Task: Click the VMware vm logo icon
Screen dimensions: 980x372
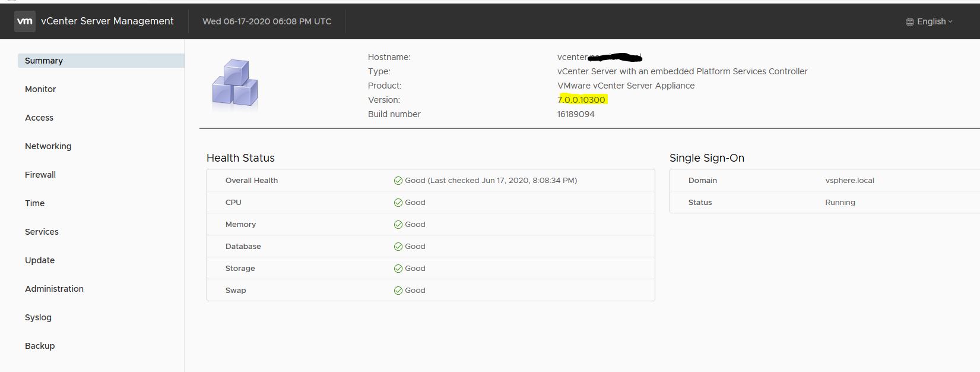Action: [x=25, y=21]
